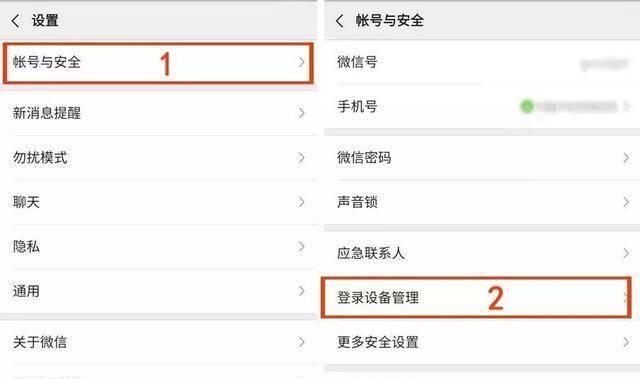640x379 pixels.
Task: Tap green verified icon by phone number
Action: tap(527, 106)
